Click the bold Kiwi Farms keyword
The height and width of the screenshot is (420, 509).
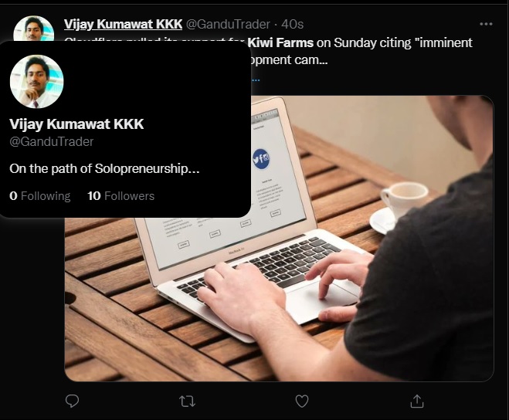(x=280, y=42)
